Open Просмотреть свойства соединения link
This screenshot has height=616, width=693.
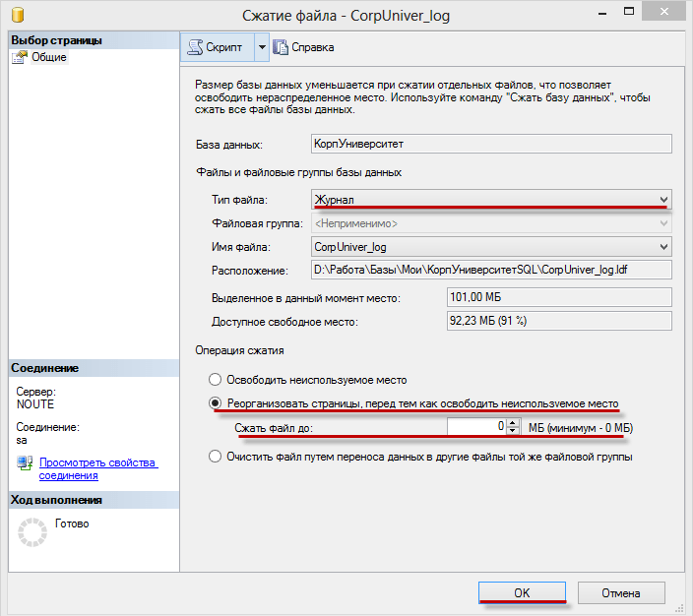tap(98, 468)
